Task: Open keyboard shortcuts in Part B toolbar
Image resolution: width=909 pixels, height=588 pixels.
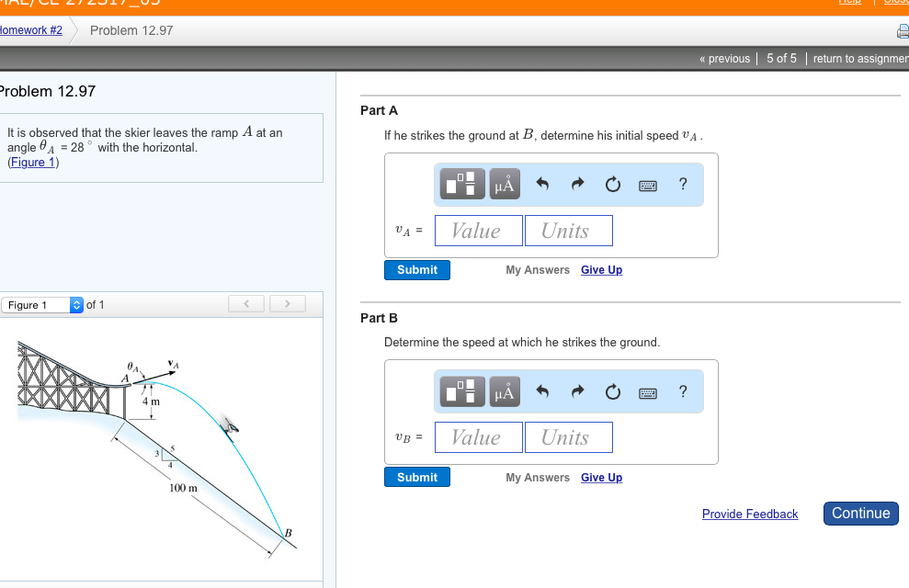Action: 648,393
